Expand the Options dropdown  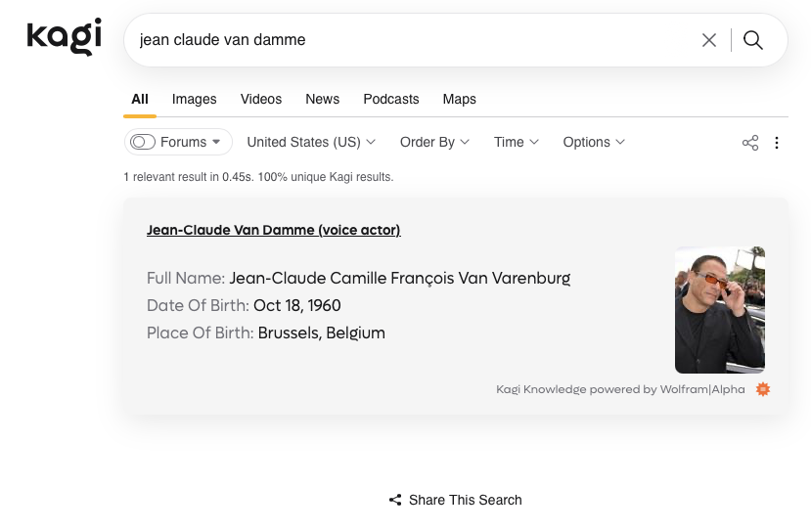tap(594, 142)
